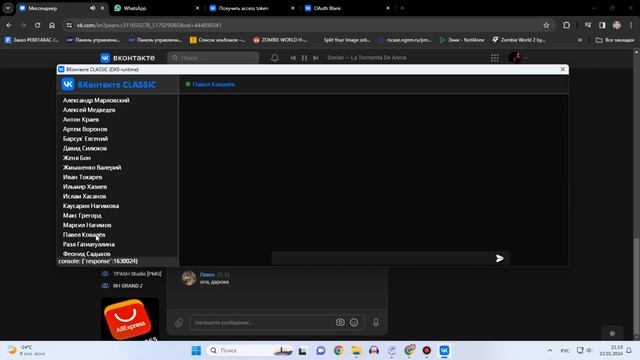Click Павел's avatar in the message

point(189,278)
